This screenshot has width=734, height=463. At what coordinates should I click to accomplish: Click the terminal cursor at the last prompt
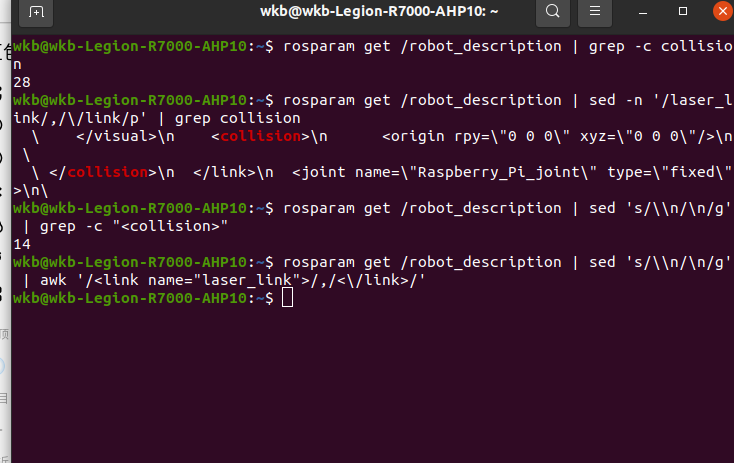click(287, 298)
